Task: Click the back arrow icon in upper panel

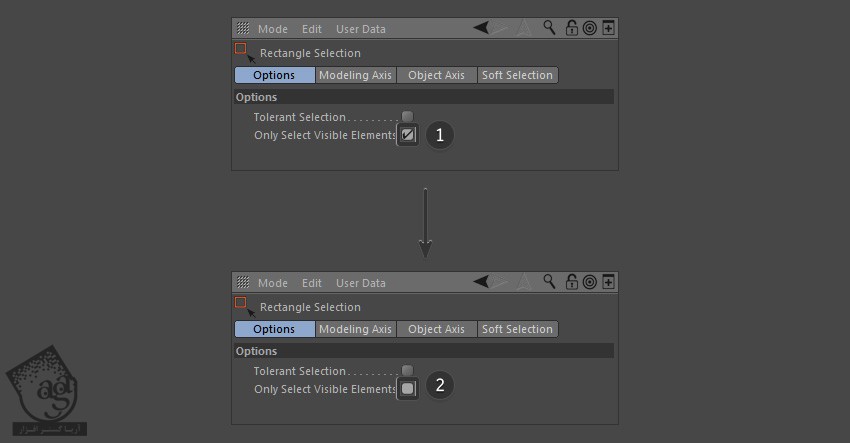Action: click(483, 28)
